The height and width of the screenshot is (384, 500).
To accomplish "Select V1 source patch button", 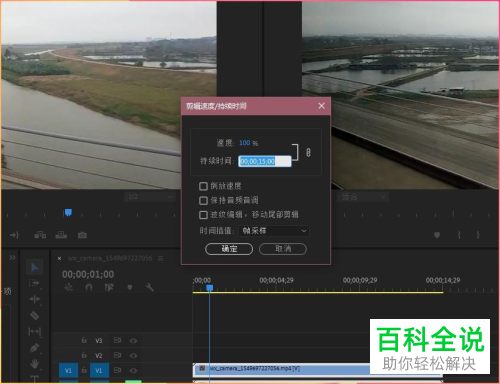I will coord(68,371).
